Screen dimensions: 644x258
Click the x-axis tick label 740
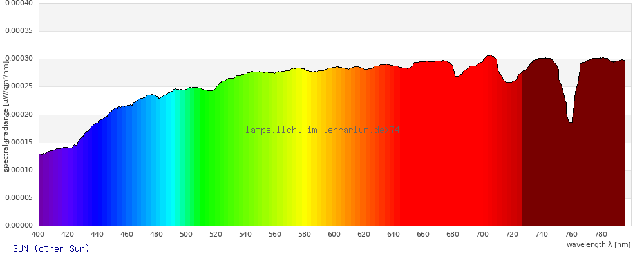coord(542,235)
